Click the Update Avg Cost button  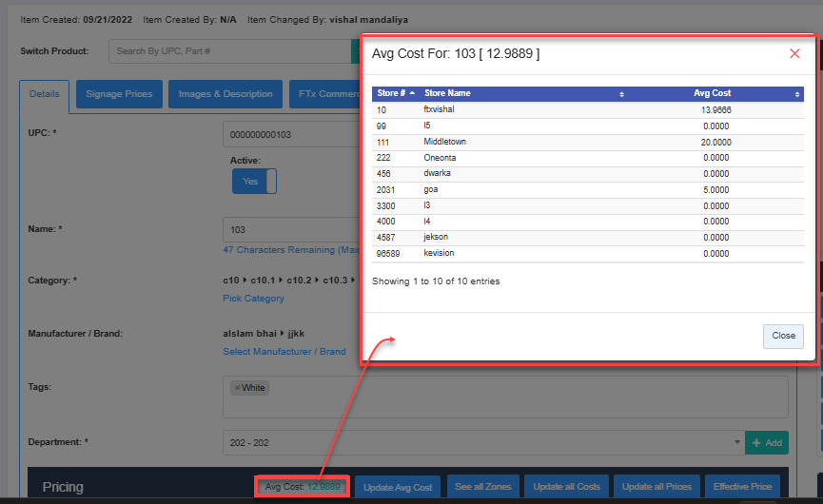[x=398, y=487]
